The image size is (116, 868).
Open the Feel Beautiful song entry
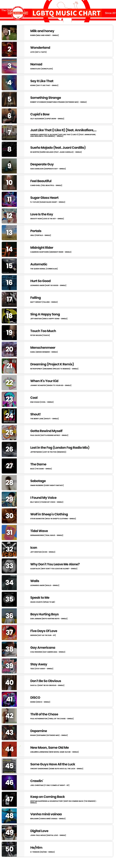41,181
